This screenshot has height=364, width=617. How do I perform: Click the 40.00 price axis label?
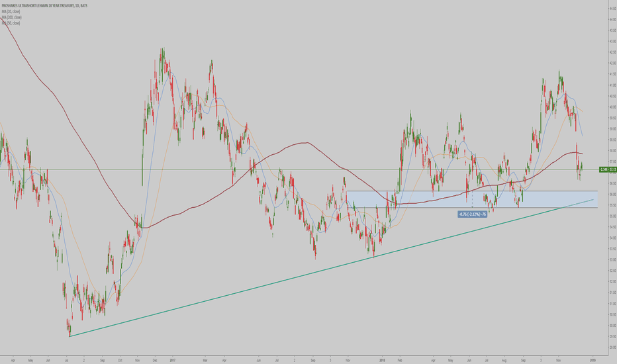coord(612,107)
